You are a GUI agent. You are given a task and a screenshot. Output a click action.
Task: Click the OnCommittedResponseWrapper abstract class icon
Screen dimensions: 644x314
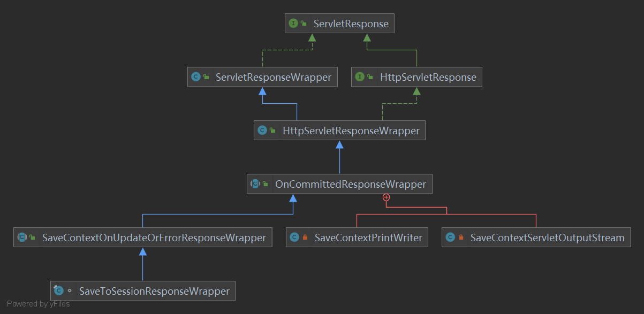click(x=255, y=184)
